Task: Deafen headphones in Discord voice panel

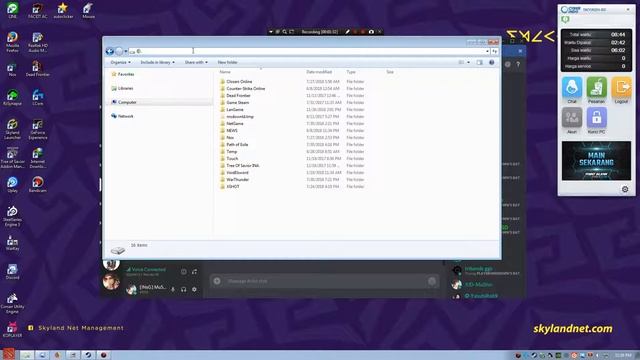Action: click(183, 289)
